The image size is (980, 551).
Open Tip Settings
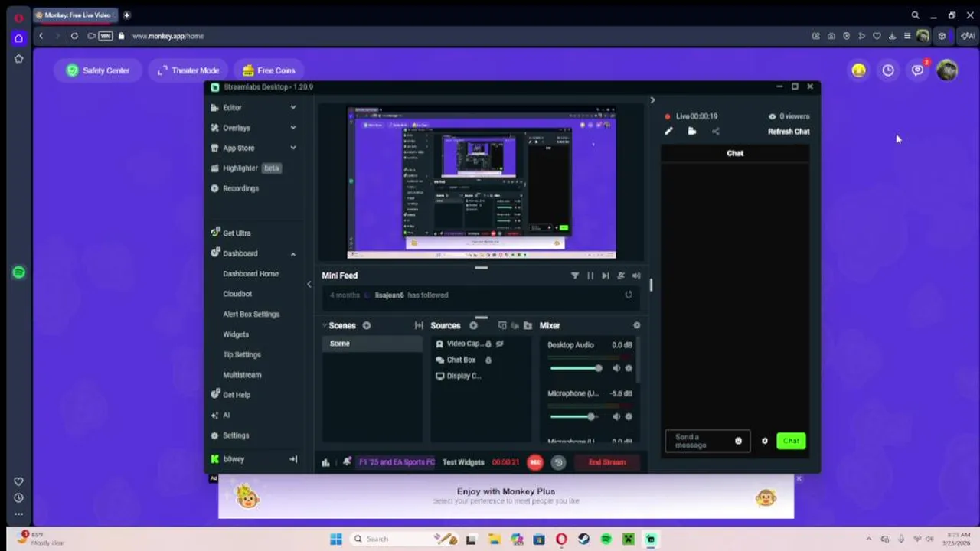(242, 355)
